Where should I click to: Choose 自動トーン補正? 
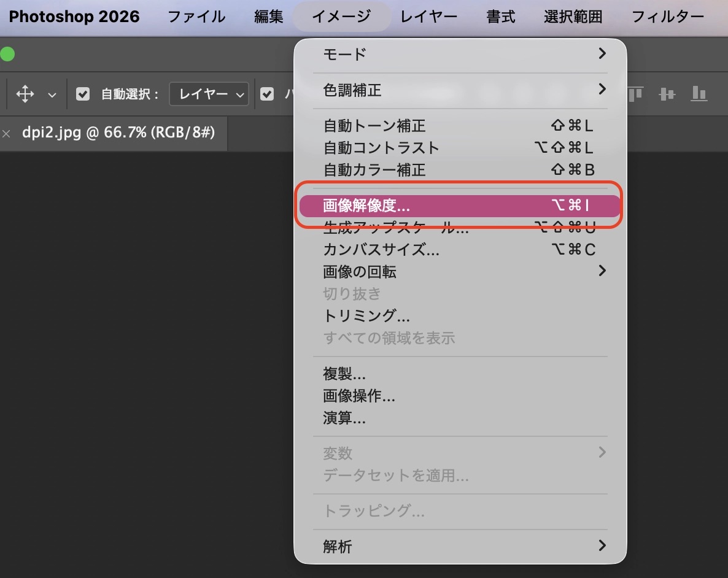pos(460,125)
